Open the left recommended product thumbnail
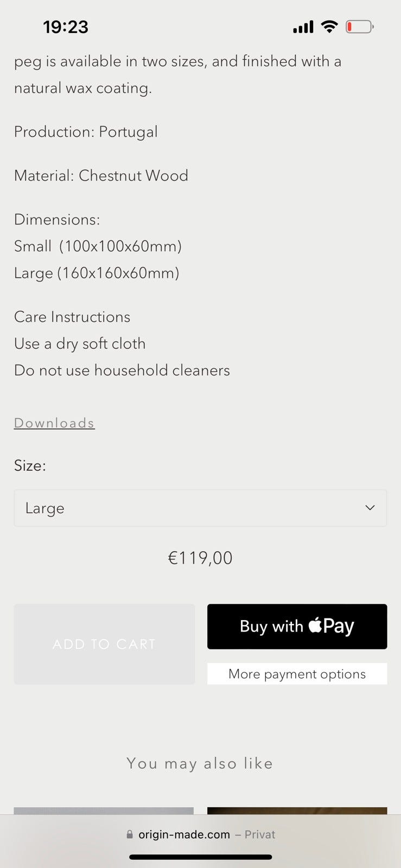The width and height of the screenshot is (401, 868). 104,810
